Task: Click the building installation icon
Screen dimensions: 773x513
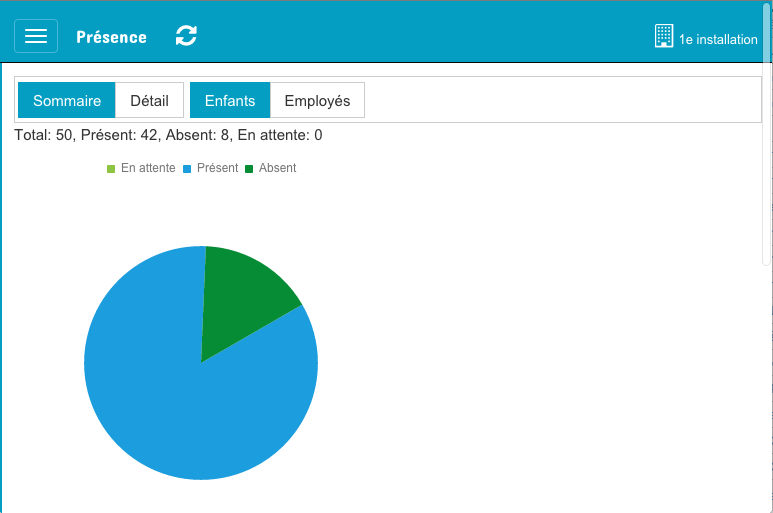Action: (x=664, y=37)
